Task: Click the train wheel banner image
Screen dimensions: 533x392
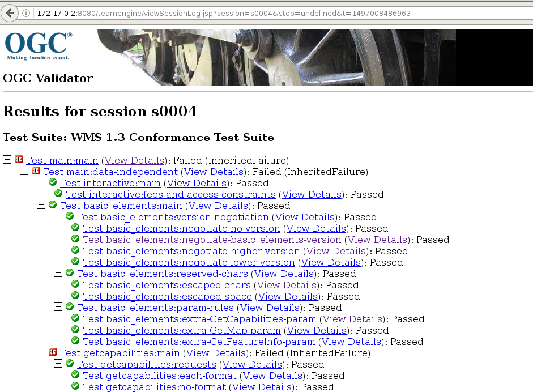Action: click(315, 57)
